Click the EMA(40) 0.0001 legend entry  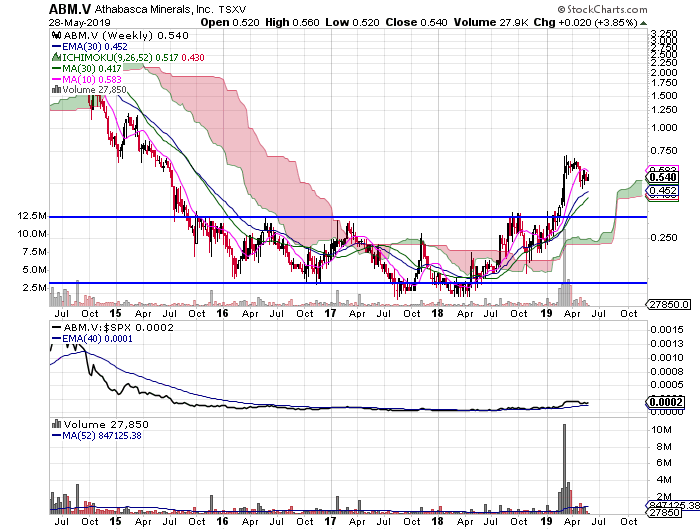point(92,338)
